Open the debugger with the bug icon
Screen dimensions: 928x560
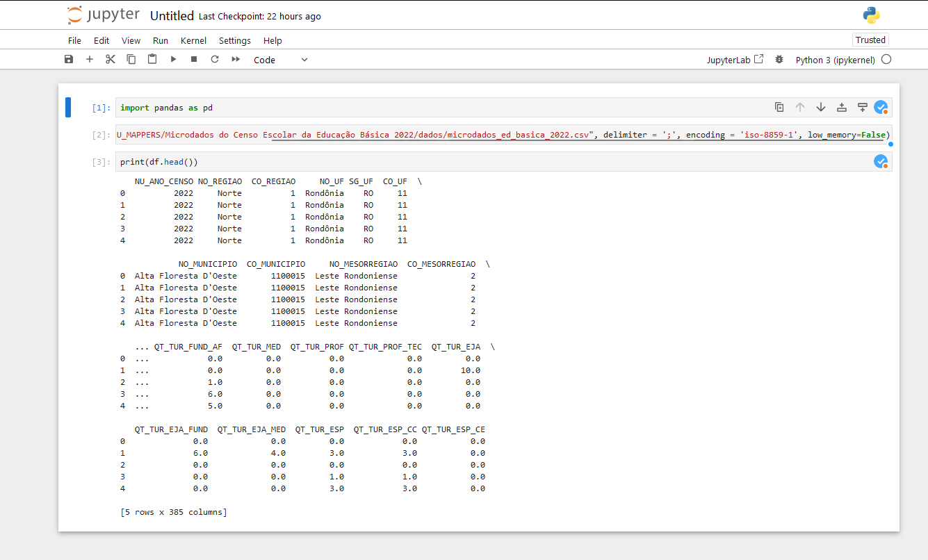779,59
